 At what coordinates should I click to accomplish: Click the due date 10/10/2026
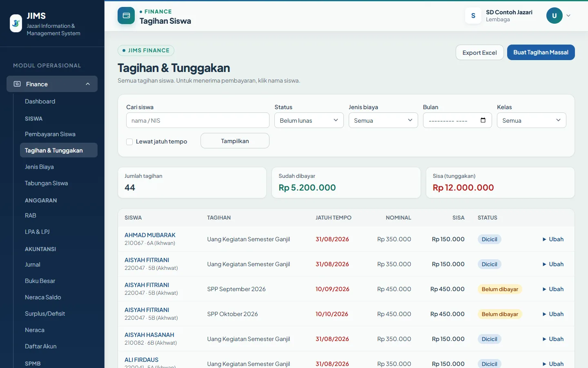(332, 314)
